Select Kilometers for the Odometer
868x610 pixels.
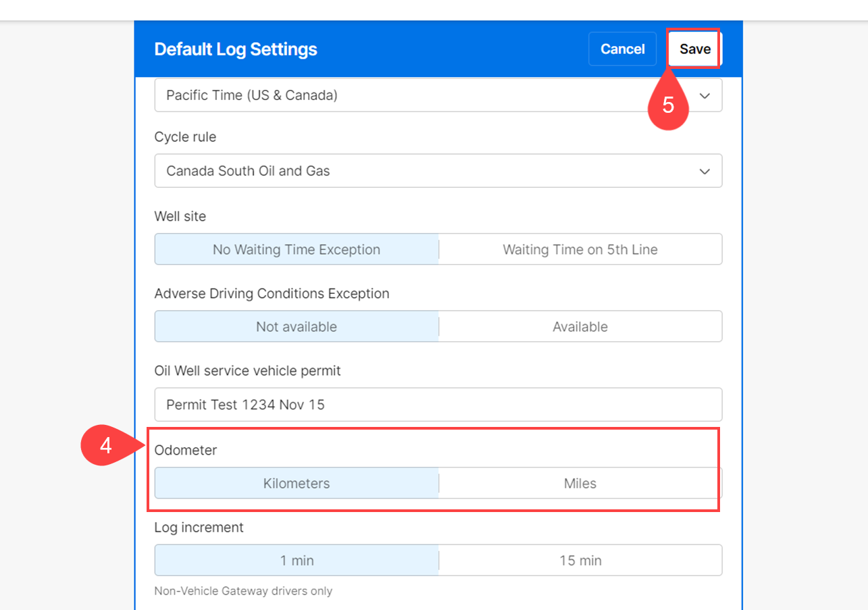tap(297, 483)
